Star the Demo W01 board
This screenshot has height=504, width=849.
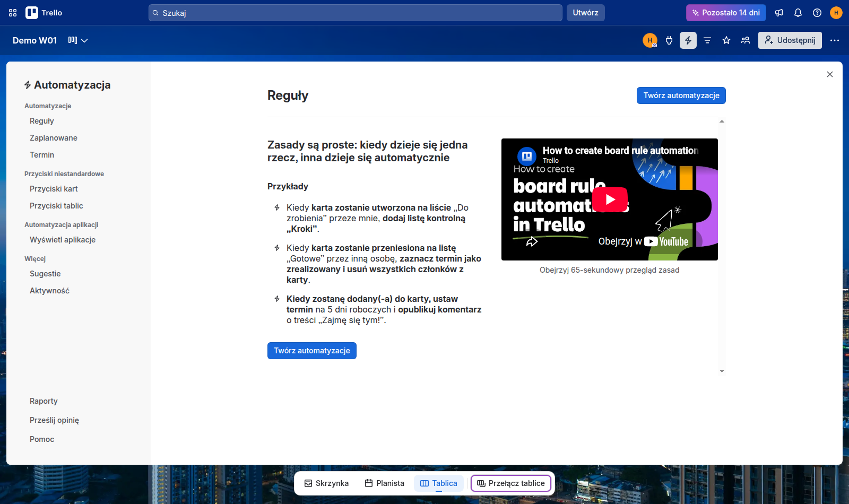point(726,40)
